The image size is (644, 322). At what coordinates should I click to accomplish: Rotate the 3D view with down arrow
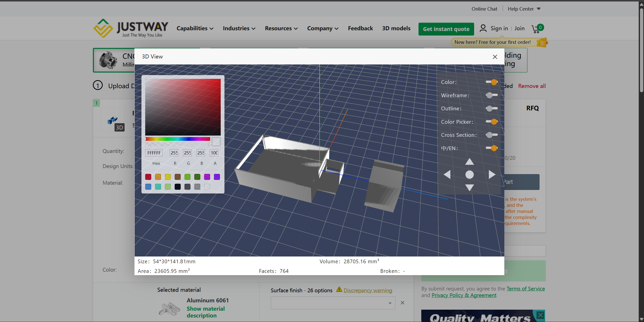469,187
